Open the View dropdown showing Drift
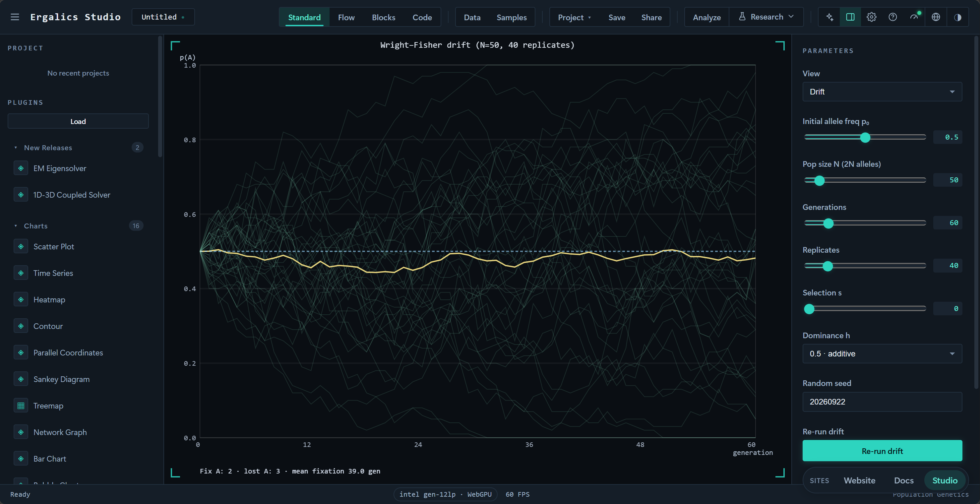This screenshot has height=504, width=980. (882, 92)
